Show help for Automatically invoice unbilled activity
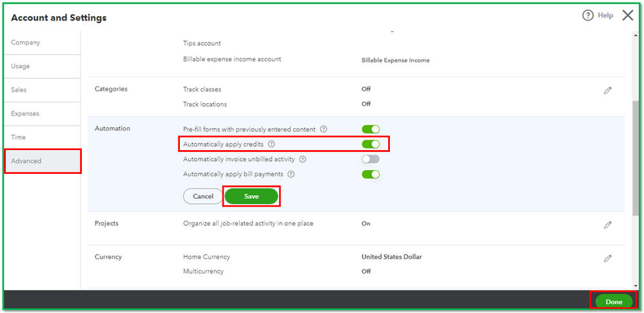Image resolution: width=644 pixels, height=313 pixels. click(302, 159)
